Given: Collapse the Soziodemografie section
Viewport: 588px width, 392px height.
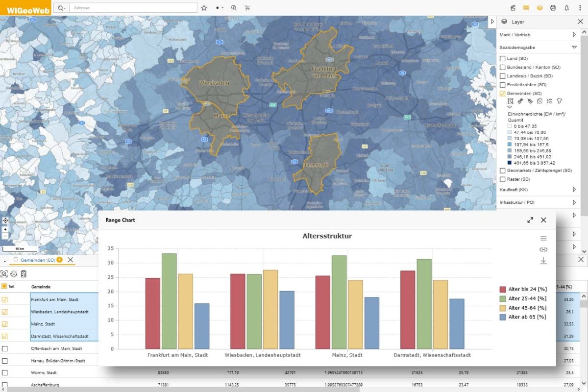Looking at the screenshot, I should pyautogui.click(x=574, y=48).
